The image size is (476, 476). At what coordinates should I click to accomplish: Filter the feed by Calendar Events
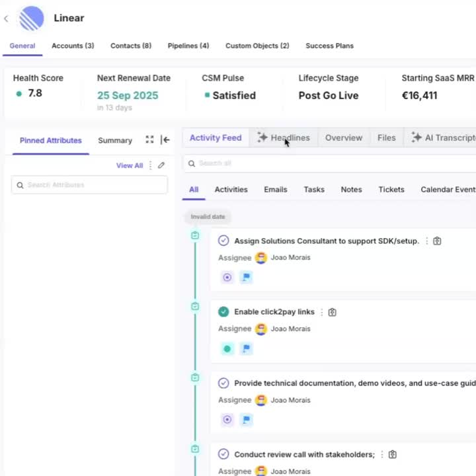click(x=448, y=190)
